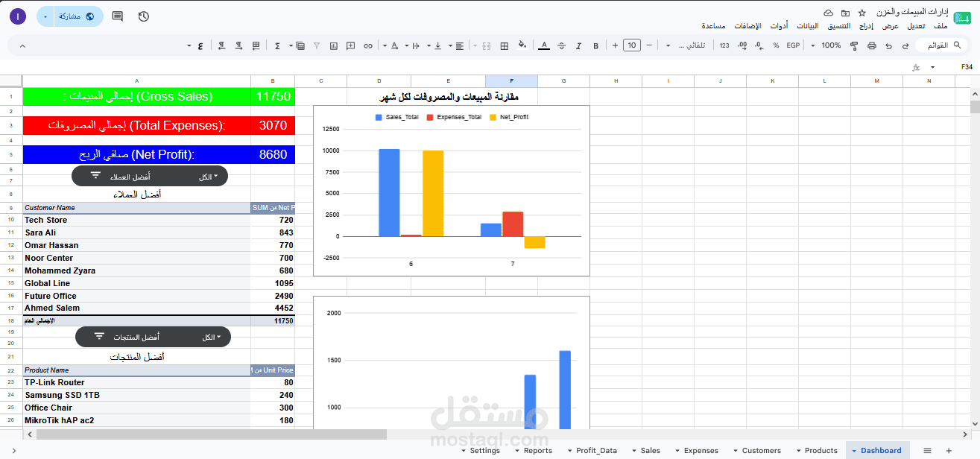Print the spreadsheet
Image resolution: width=980 pixels, height=459 pixels.
[x=871, y=45]
